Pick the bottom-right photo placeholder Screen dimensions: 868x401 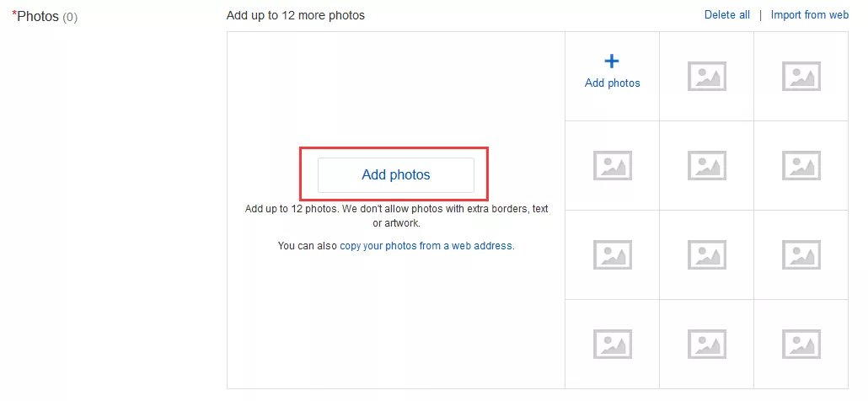pyautogui.click(x=801, y=344)
